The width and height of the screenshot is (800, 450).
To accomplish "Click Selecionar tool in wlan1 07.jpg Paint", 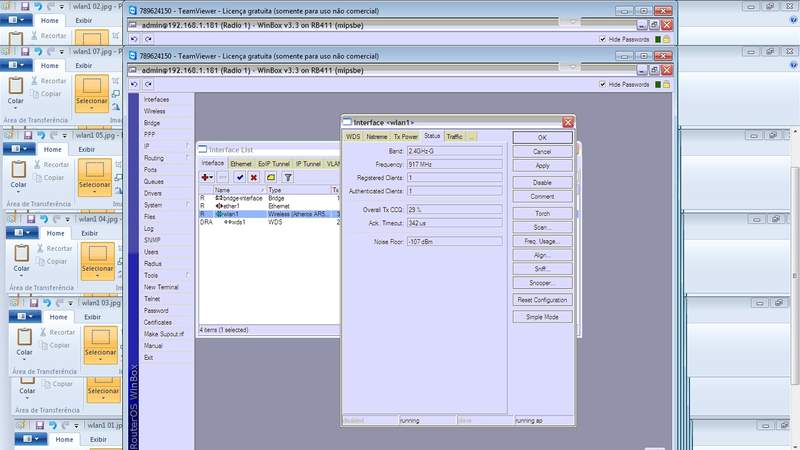I will click(x=92, y=92).
